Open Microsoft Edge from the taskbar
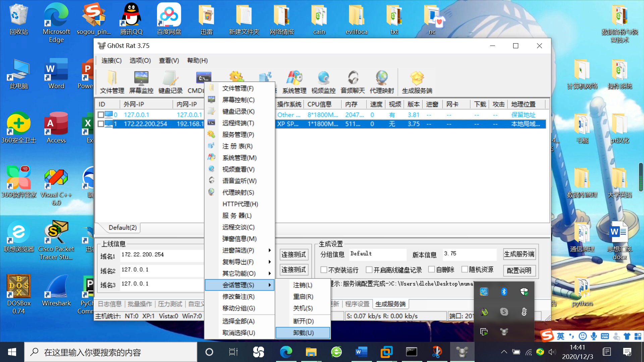Screen dimensions: 644x362 pos(286,352)
